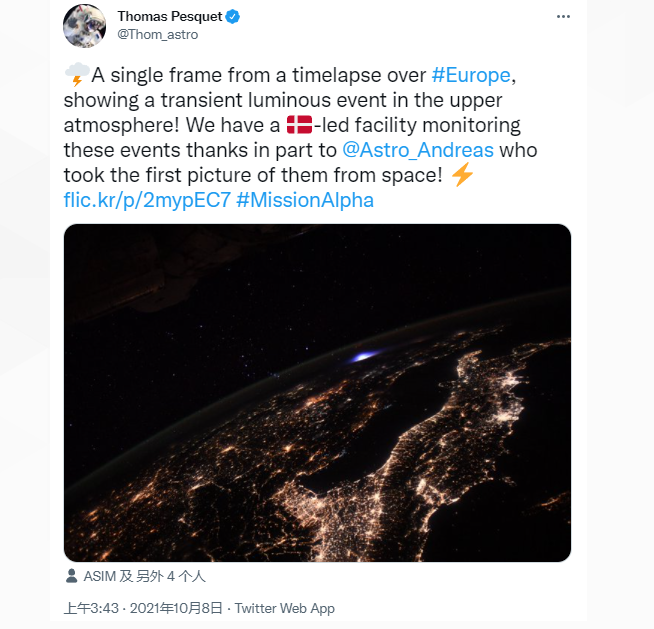The image size is (654, 629).
Task: Click the blue luminous flash in the photo
Action: 362,355
